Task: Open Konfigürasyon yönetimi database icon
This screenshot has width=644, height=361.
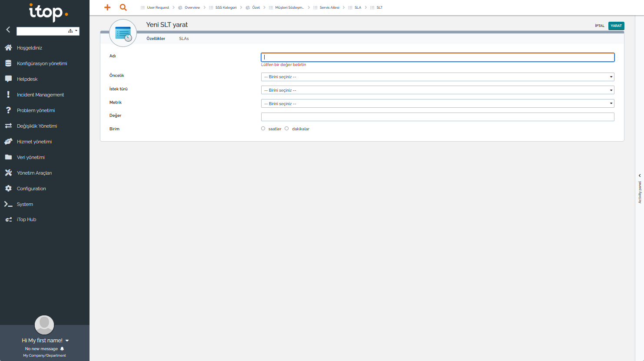Action: 8,63
